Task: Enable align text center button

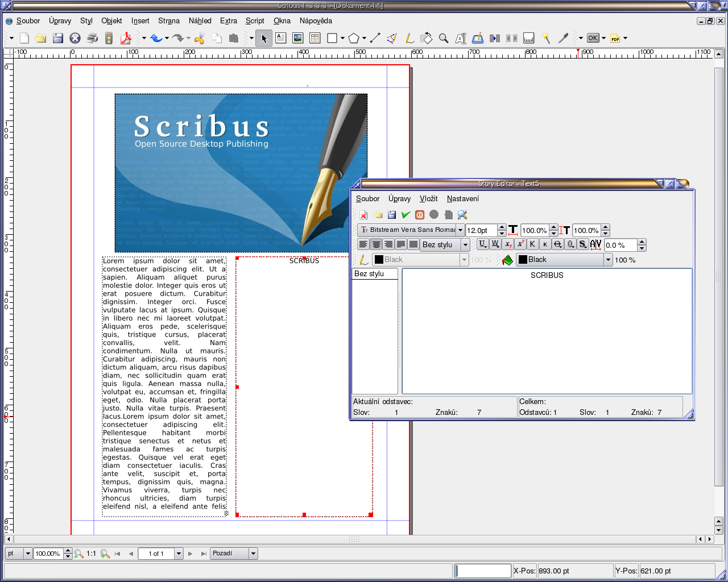Action: (376, 244)
